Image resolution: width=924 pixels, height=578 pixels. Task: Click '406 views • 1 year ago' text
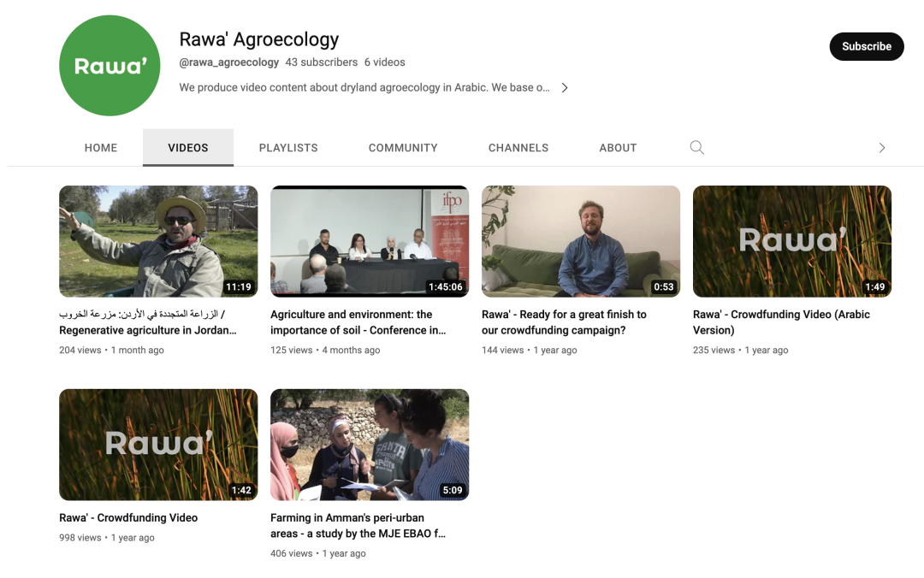(x=318, y=553)
